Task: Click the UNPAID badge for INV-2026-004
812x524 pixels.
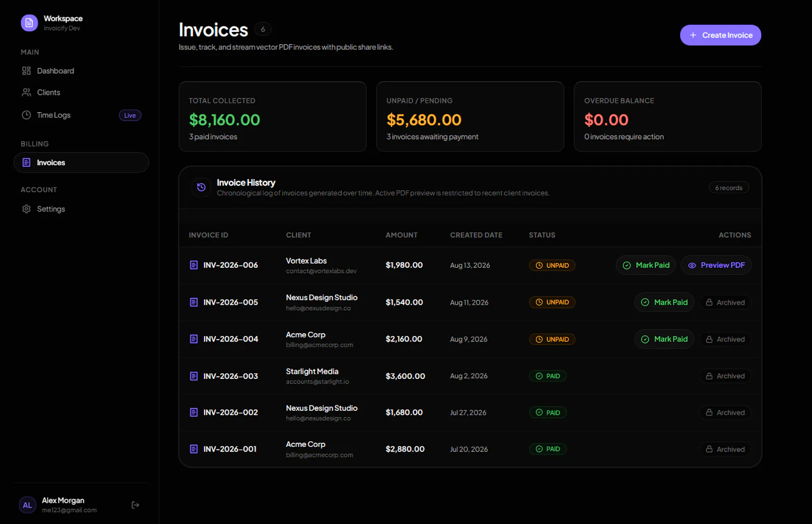Action: click(552, 339)
